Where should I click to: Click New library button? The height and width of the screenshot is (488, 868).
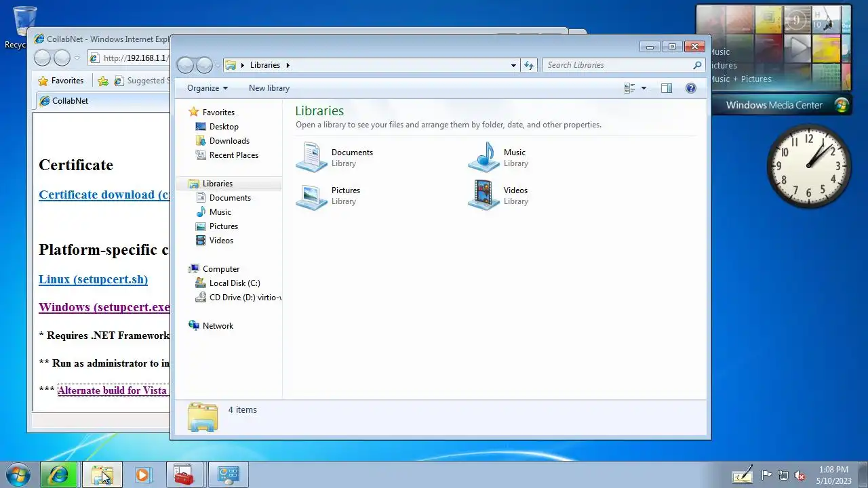point(269,88)
